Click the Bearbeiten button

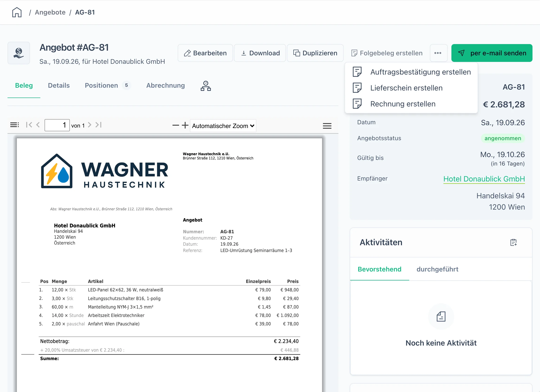tap(205, 53)
